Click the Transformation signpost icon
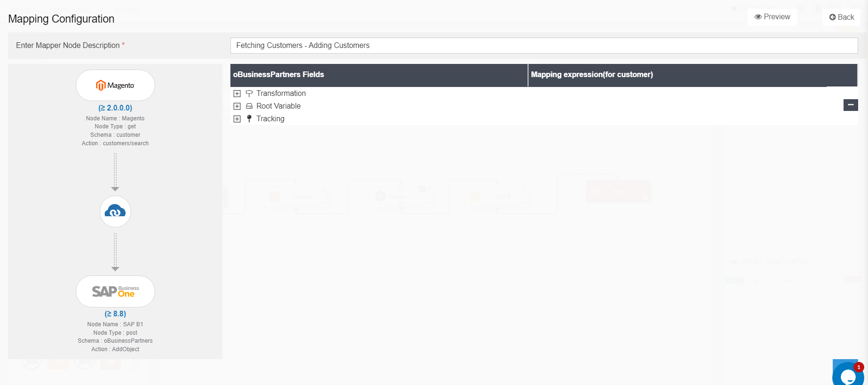Image resolution: width=868 pixels, height=385 pixels. coord(249,94)
